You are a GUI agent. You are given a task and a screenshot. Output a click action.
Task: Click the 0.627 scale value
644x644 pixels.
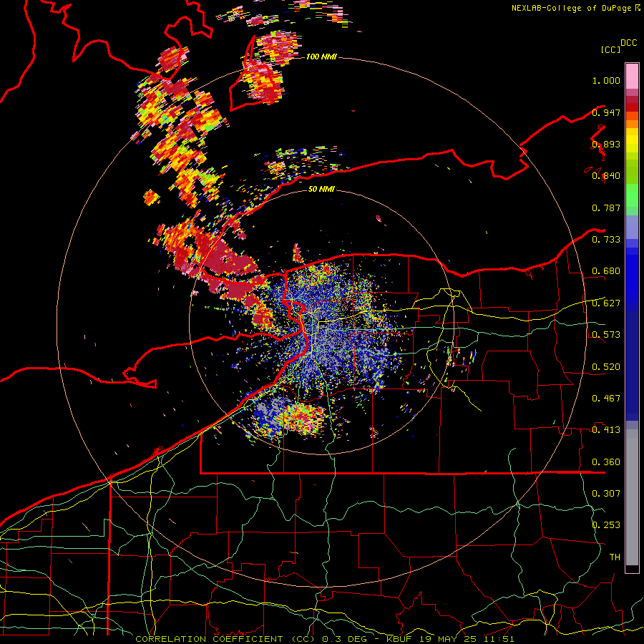606,303
